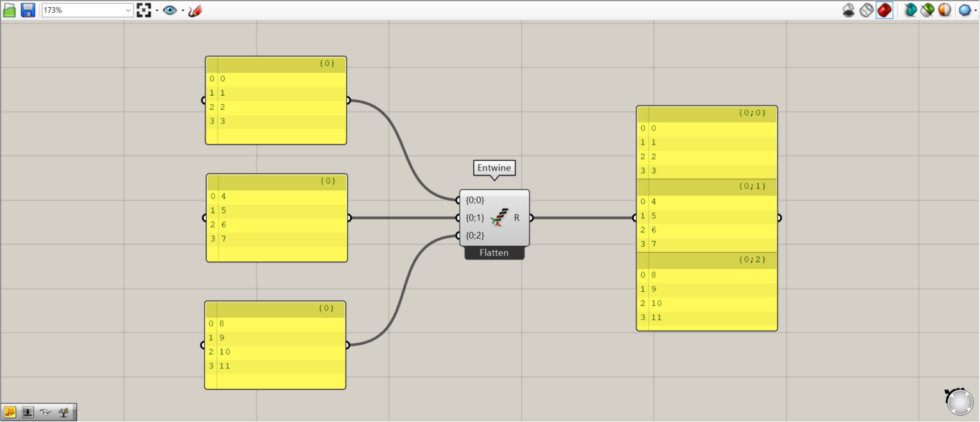Click the tree icon in the status bar
The width and height of the screenshot is (980, 422).
[x=63, y=412]
